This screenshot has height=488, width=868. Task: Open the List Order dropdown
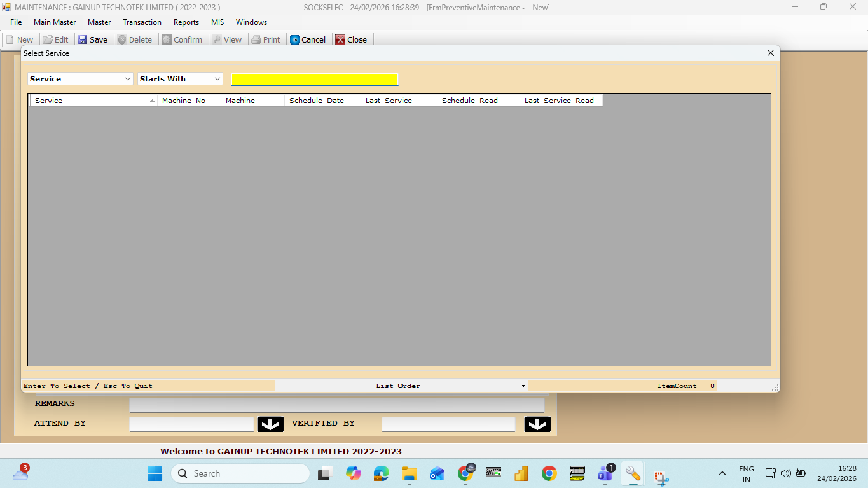click(x=523, y=386)
